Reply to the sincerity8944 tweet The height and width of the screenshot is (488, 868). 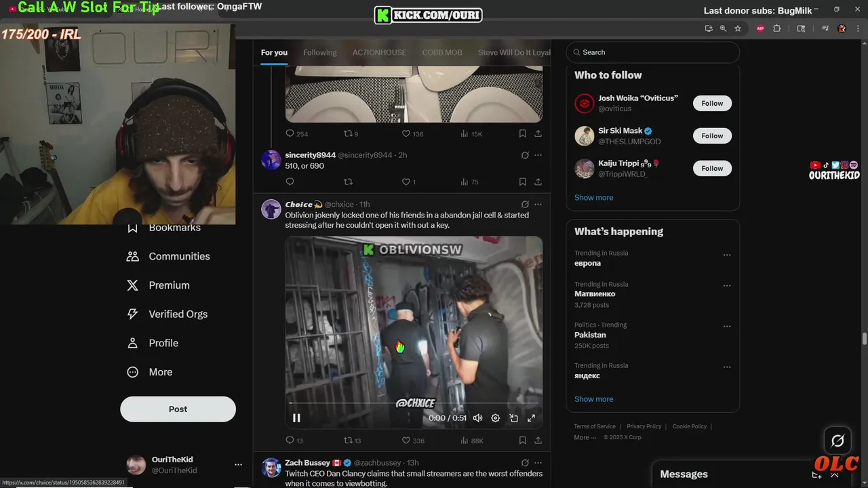click(x=290, y=182)
